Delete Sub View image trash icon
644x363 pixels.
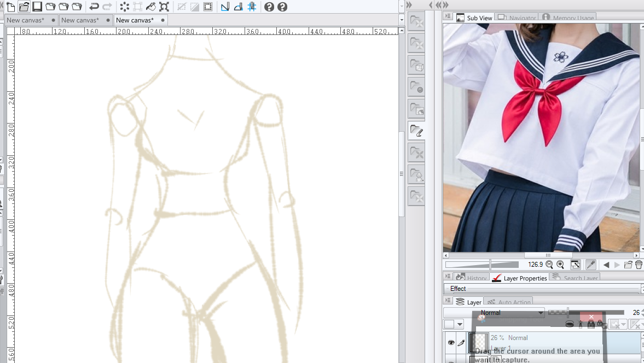coord(639,265)
